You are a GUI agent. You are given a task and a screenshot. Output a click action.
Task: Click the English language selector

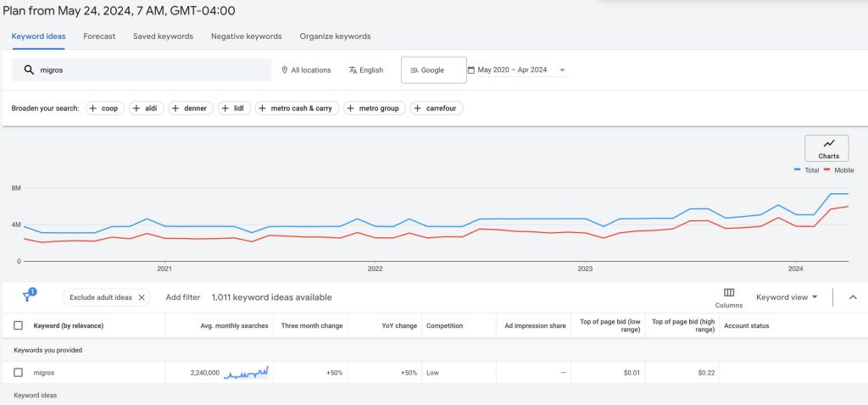click(x=366, y=70)
